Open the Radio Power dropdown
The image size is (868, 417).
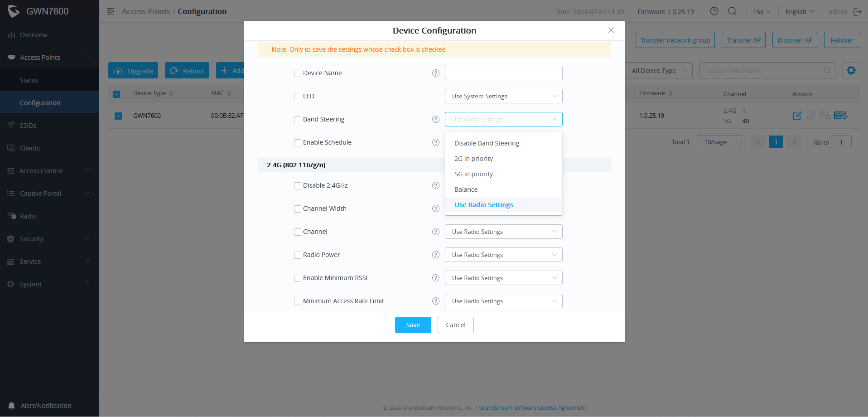tap(503, 255)
